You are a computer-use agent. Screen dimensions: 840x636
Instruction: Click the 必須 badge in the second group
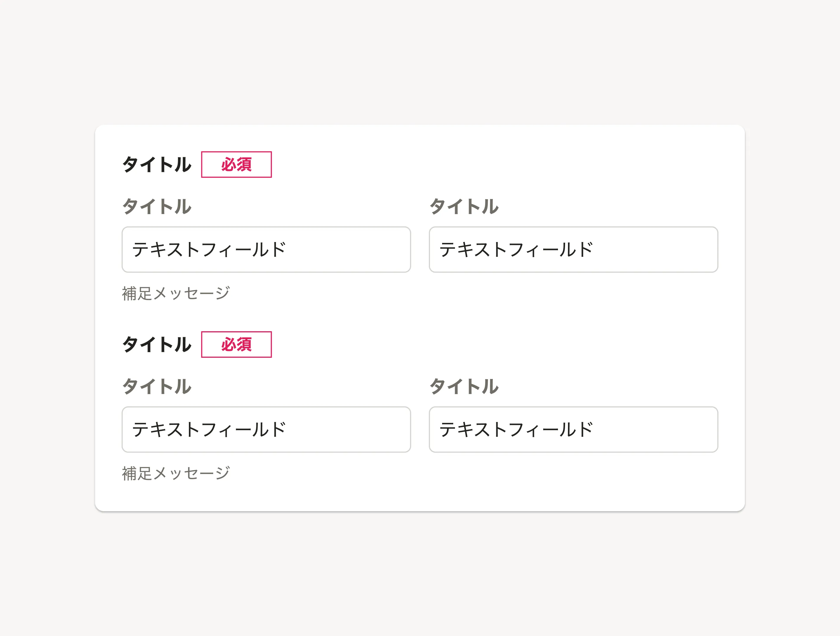pos(236,344)
